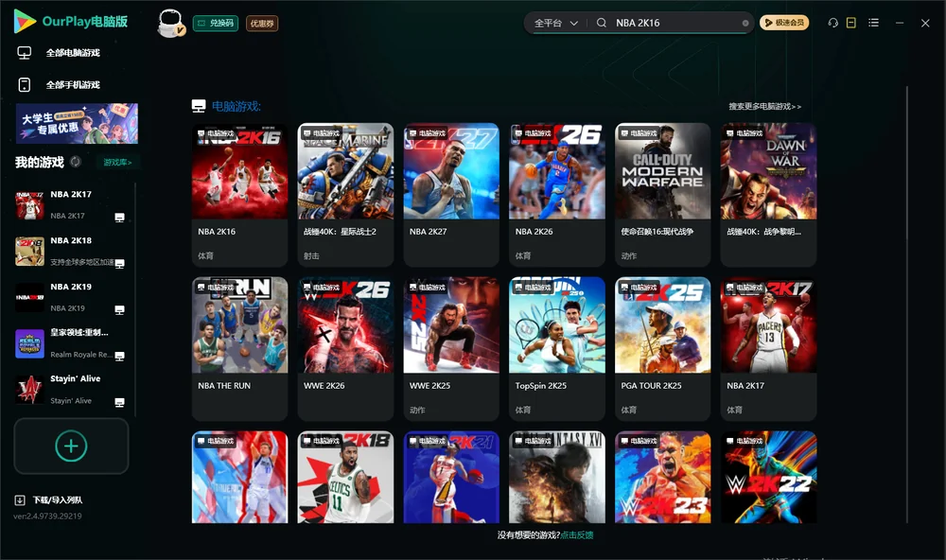Open the TopSpin 2K25 game card
The image size is (946, 560).
[x=557, y=349]
